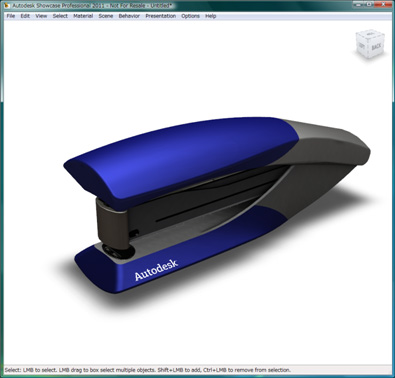The width and height of the screenshot is (395, 378).
Task: Open the Behavior menu
Action: [x=129, y=16]
